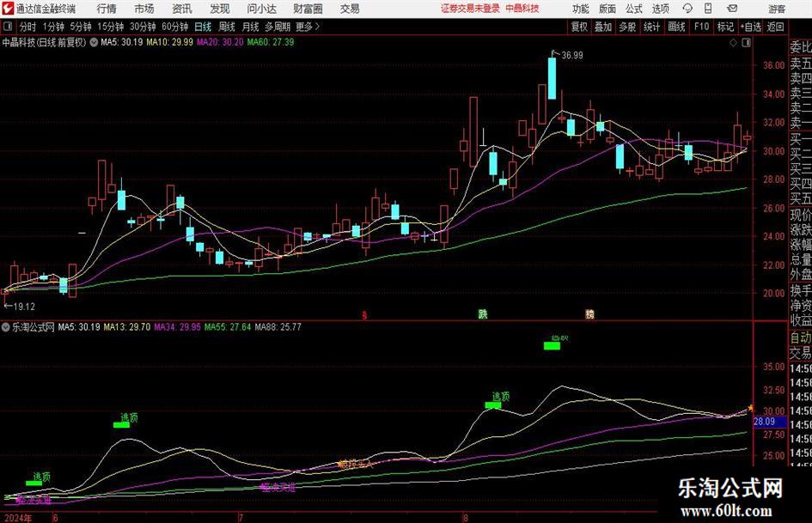
Task: Open the 公式 menu
Action: click(634, 9)
